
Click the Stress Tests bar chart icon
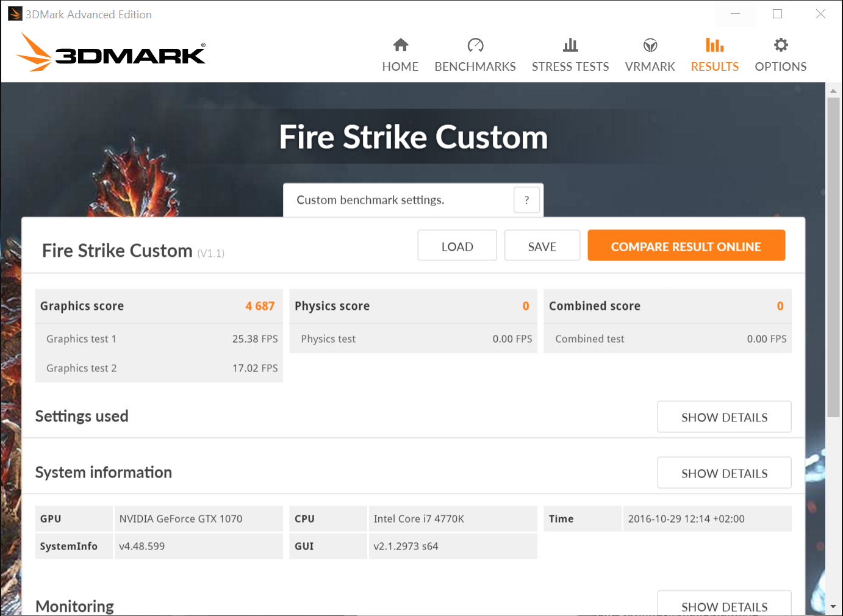point(570,45)
